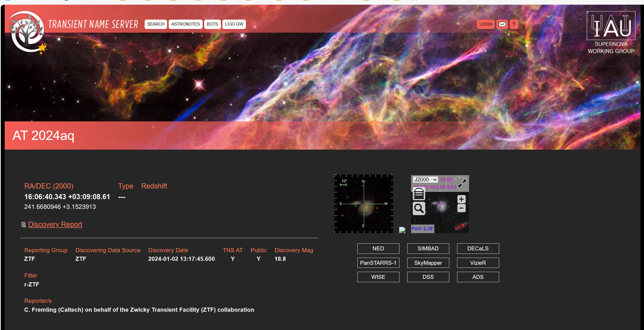Zoom out with the minus button
The height and width of the screenshot is (330, 644).
tap(461, 208)
